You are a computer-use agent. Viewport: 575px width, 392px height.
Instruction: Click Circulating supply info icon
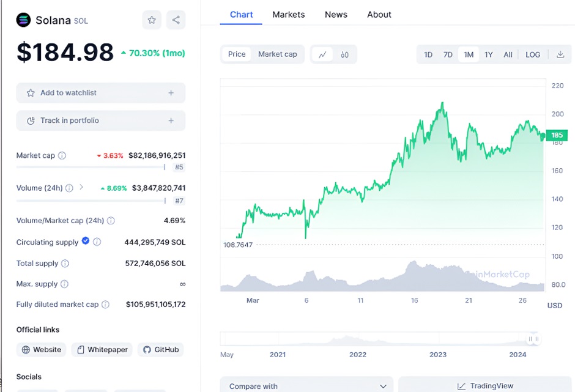97,242
